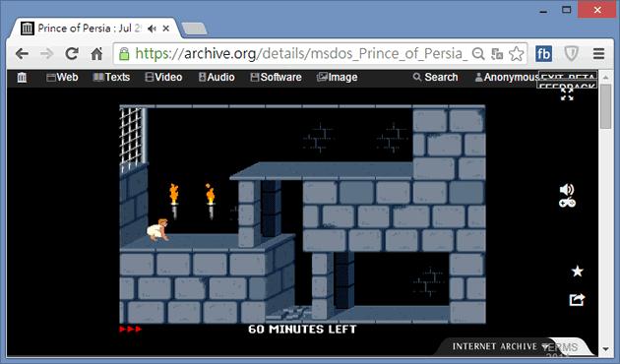620x364 pixels.
Task: Click the vertical scrollbar thumb
Action: point(605,106)
